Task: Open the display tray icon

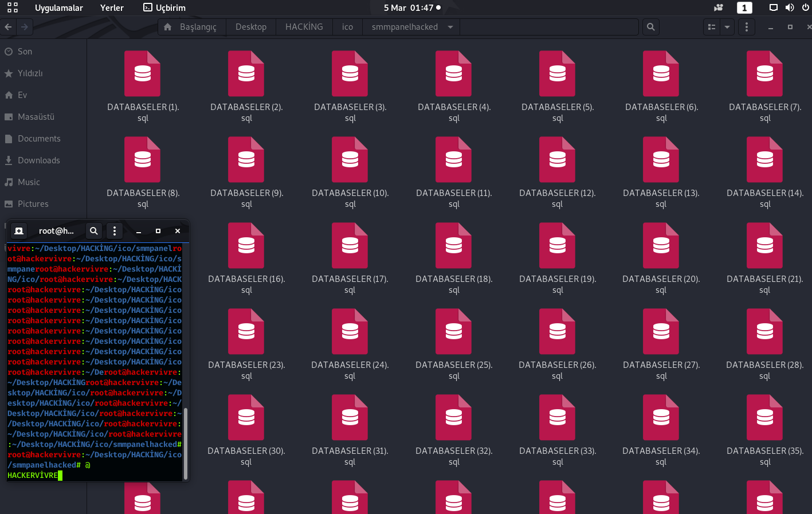Action: [x=773, y=7]
